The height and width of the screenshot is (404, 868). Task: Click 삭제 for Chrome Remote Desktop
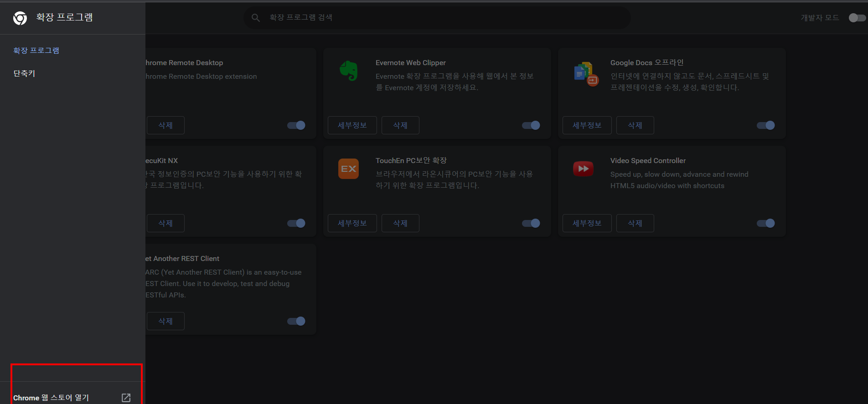[x=165, y=125]
